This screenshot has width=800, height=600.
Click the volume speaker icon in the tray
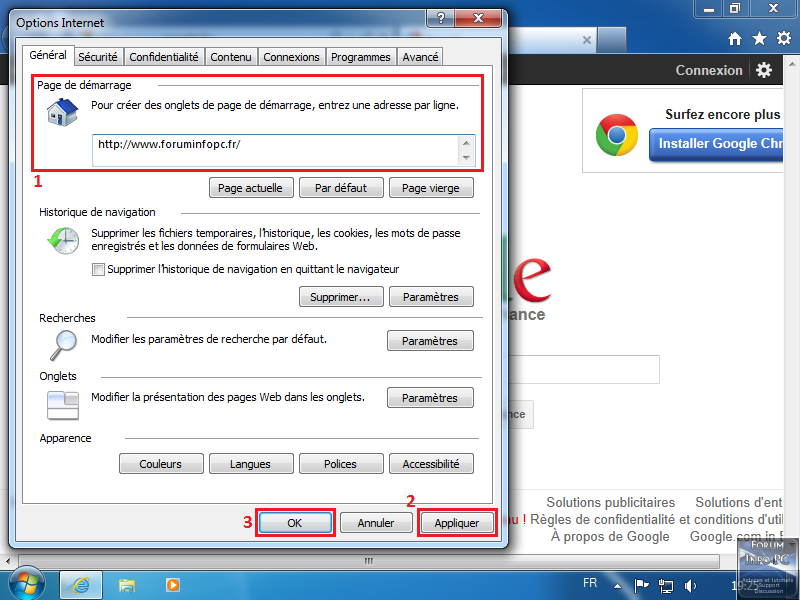(689, 584)
